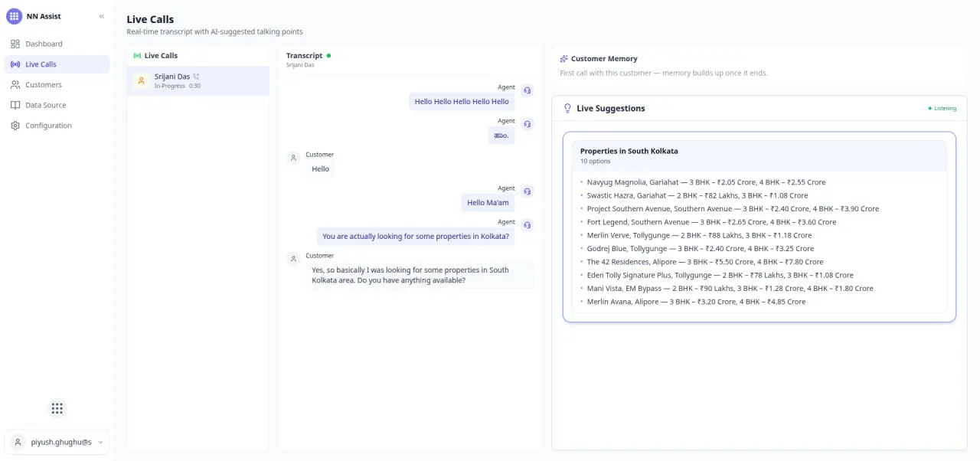Select Fort Legend, Southern Avenue listing

[711, 222]
